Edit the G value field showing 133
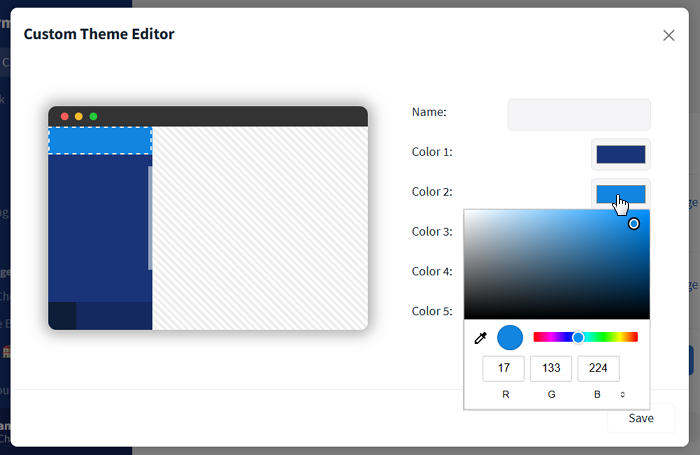The width and height of the screenshot is (700, 455). [551, 368]
